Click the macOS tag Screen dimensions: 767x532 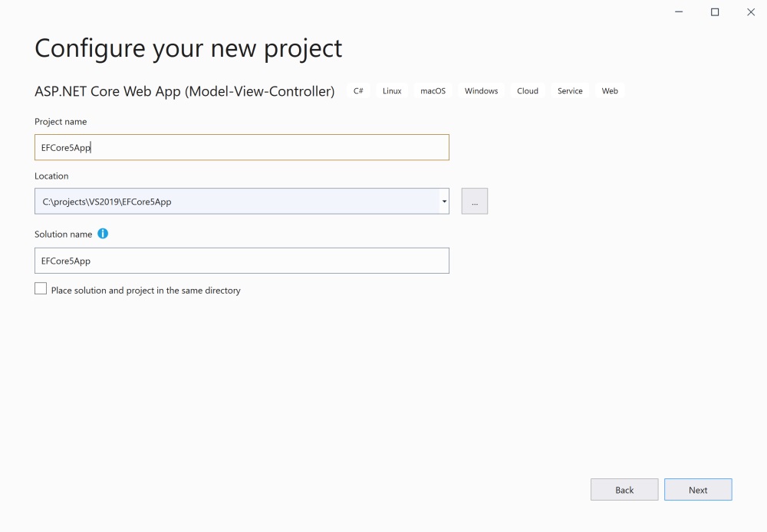[x=433, y=91]
